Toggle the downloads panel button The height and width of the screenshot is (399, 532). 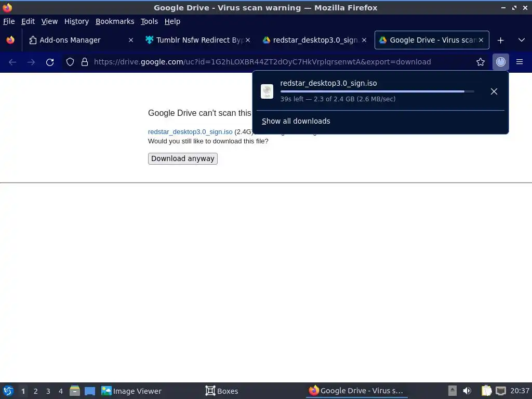click(x=501, y=62)
